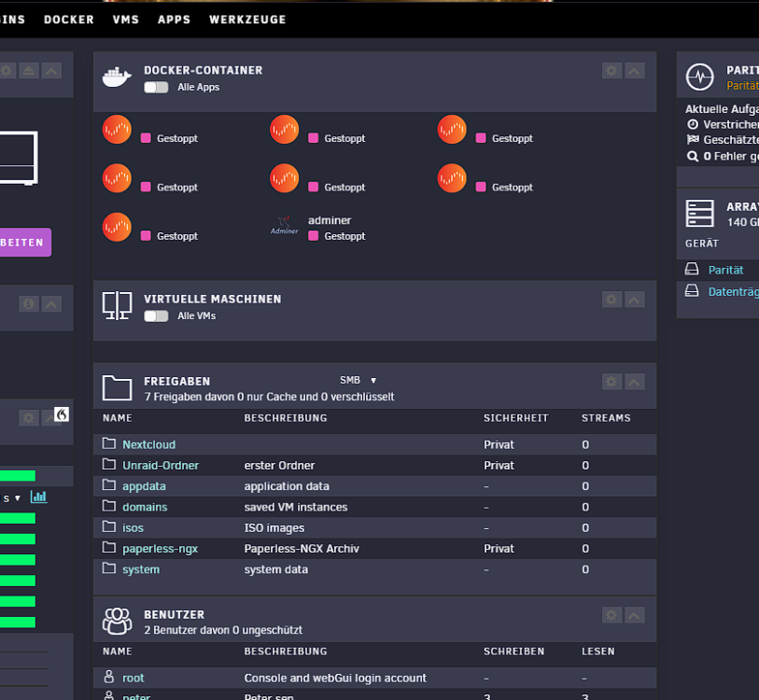Open the domains share link
759x700 pixels.
click(145, 507)
